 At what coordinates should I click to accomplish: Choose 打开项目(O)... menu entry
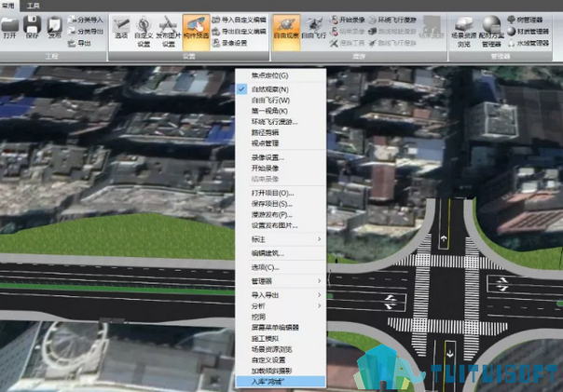(x=281, y=193)
